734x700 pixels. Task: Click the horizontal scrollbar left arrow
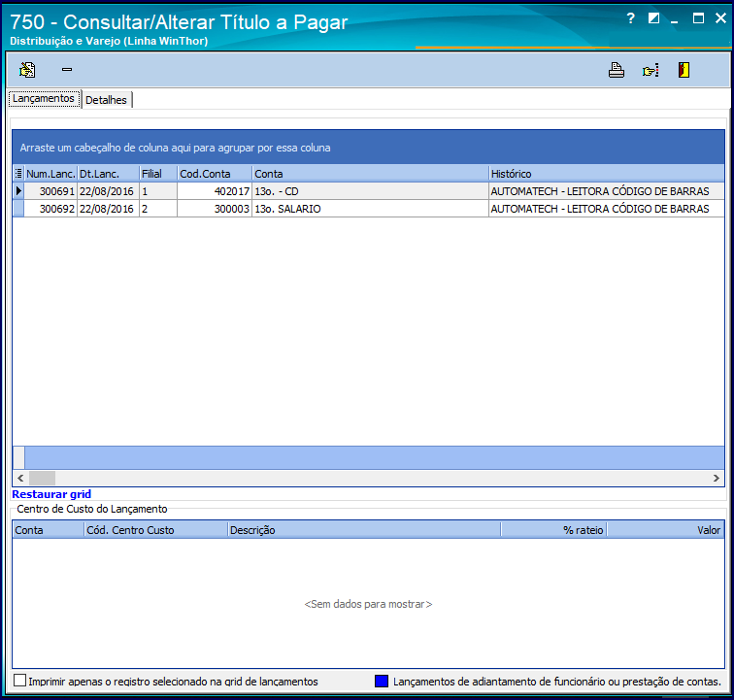tap(20, 478)
